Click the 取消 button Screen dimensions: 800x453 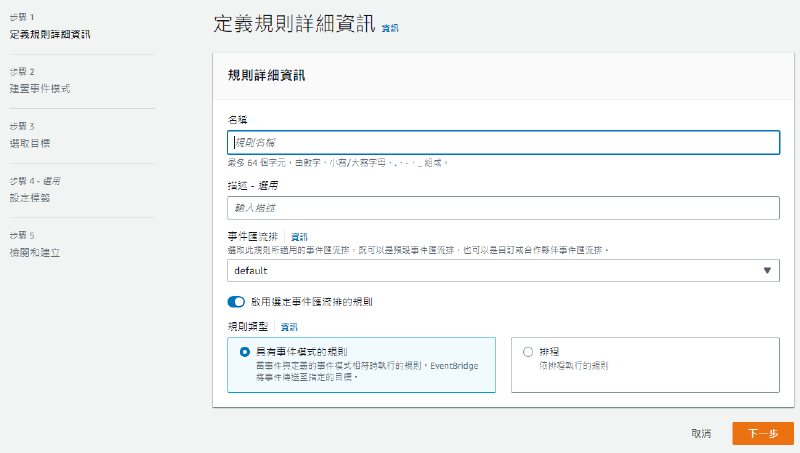point(701,433)
